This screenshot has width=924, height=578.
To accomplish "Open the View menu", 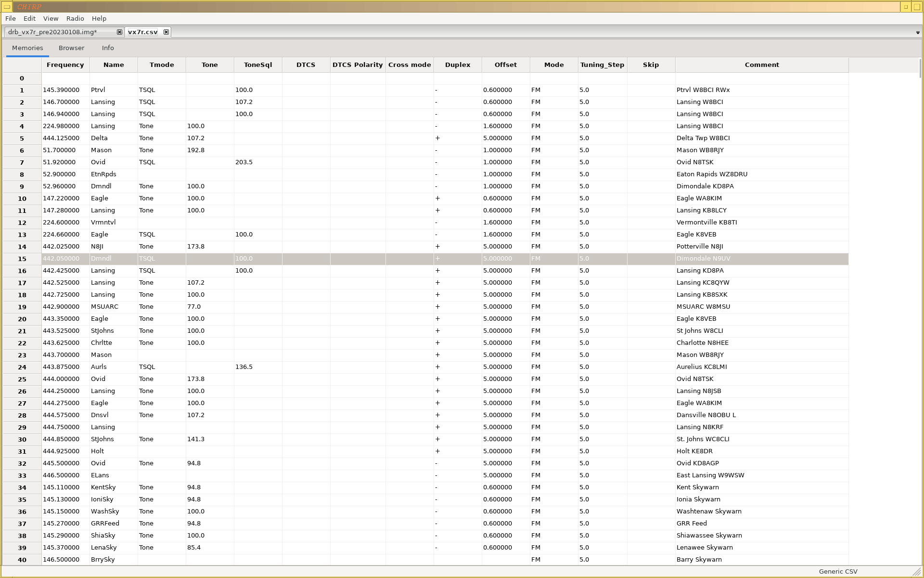I will click(51, 18).
